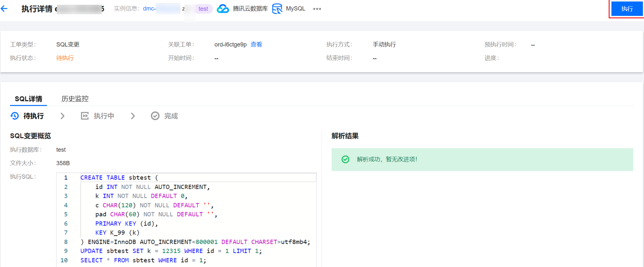Click line 1 CREATE TABLE in SQL editor
Viewport: 644px width, 267px height.
tap(102, 177)
